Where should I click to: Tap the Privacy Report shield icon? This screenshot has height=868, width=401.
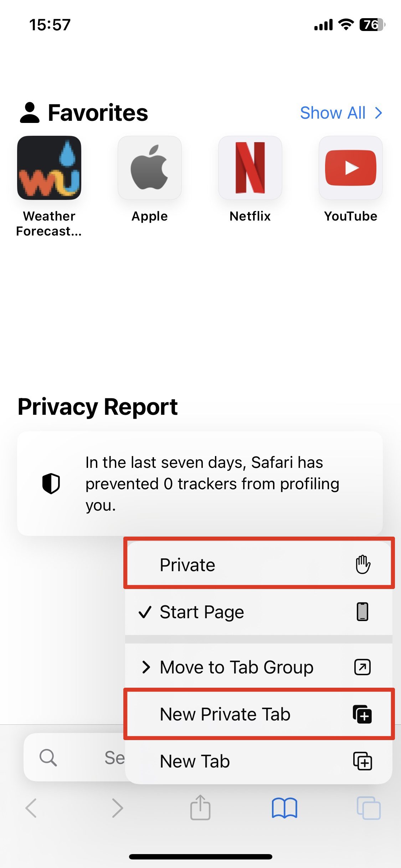pos(51,484)
